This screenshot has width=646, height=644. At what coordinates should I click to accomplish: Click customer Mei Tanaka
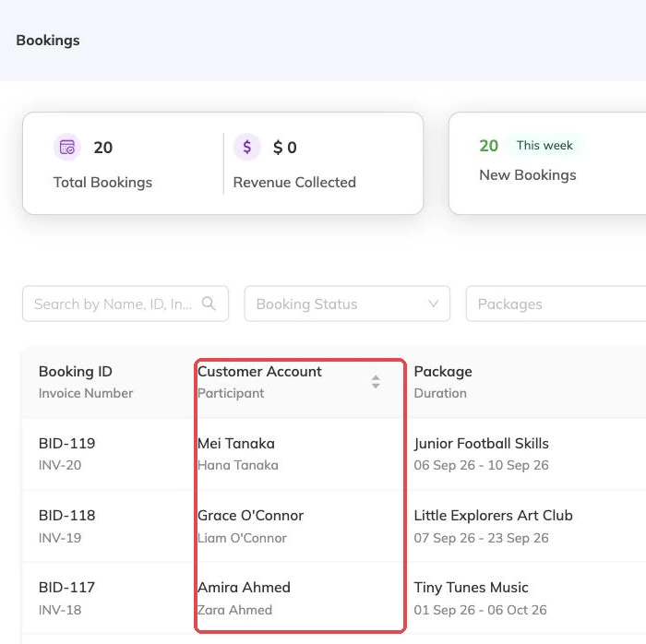tap(236, 444)
